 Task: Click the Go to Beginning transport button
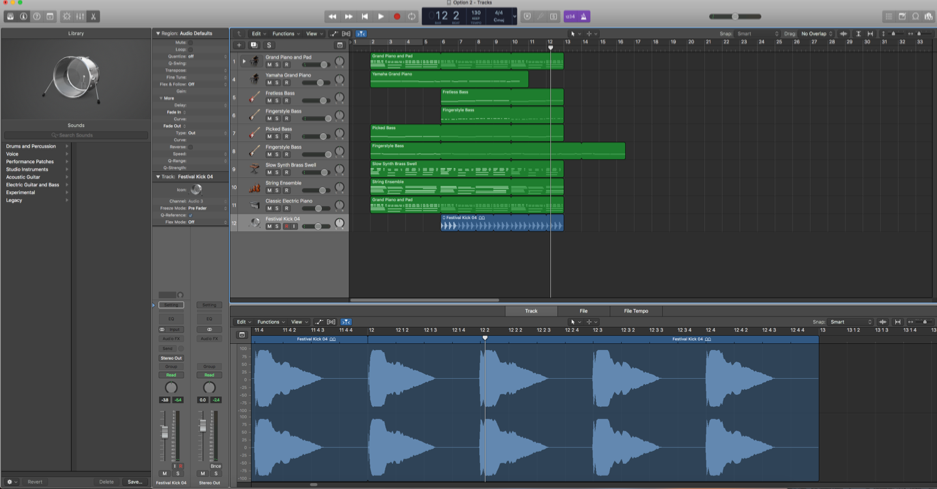click(x=364, y=16)
